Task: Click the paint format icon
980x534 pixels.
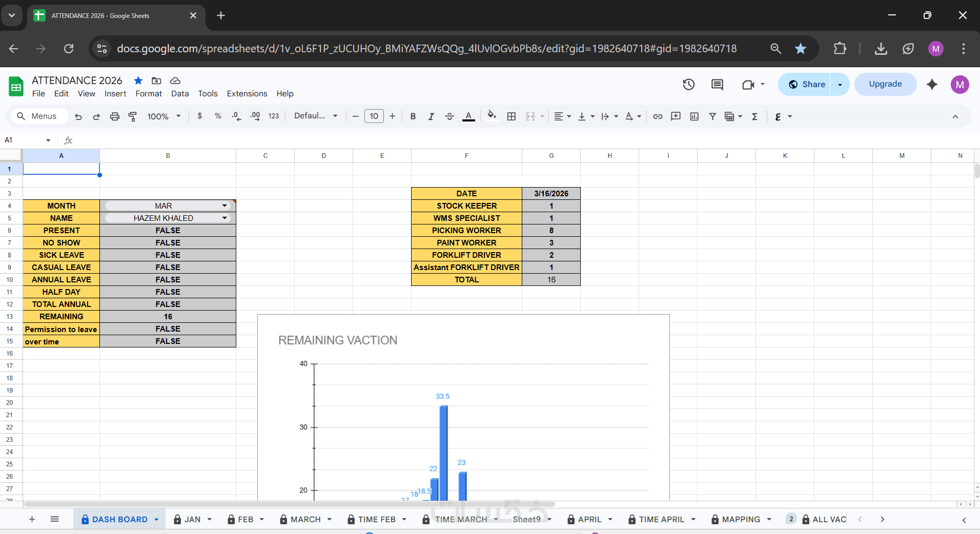Action: 133,116
